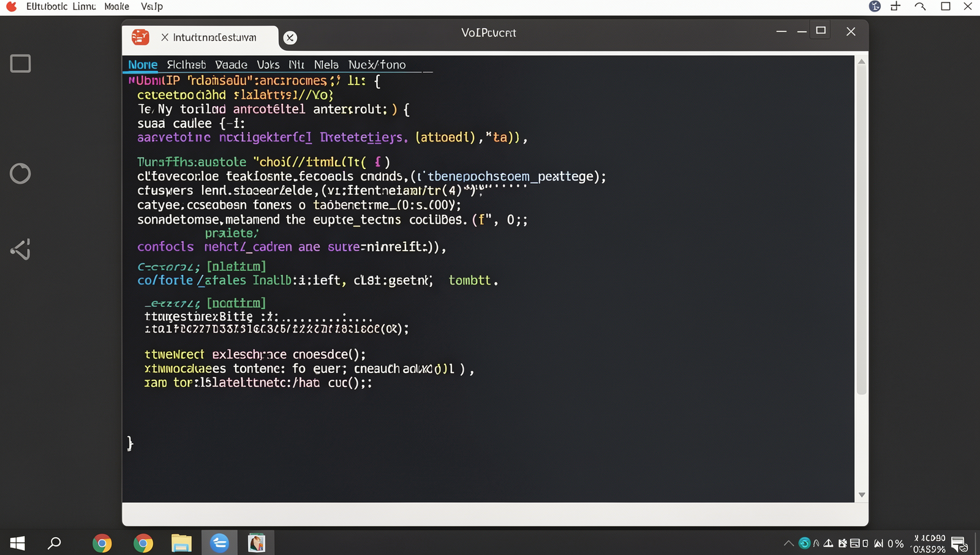This screenshot has height=555, width=980.
Task: Open the Norie menu
Action: pos(143,64)
